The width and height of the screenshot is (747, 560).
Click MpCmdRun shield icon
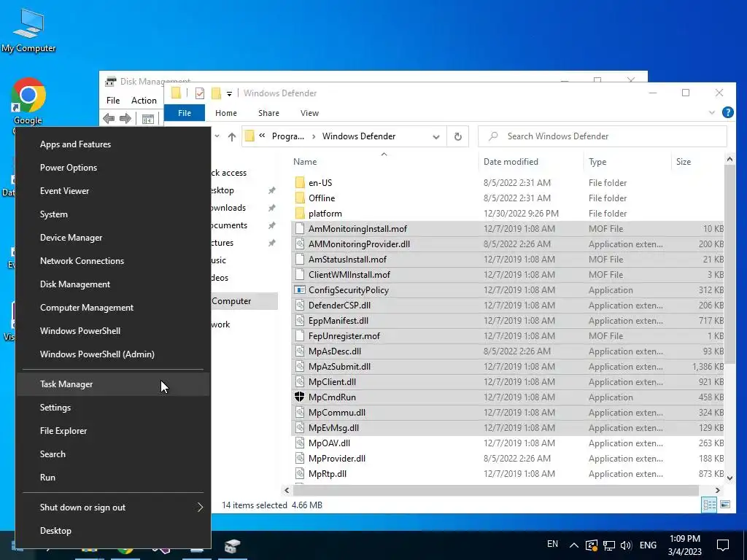coord(300,397)
